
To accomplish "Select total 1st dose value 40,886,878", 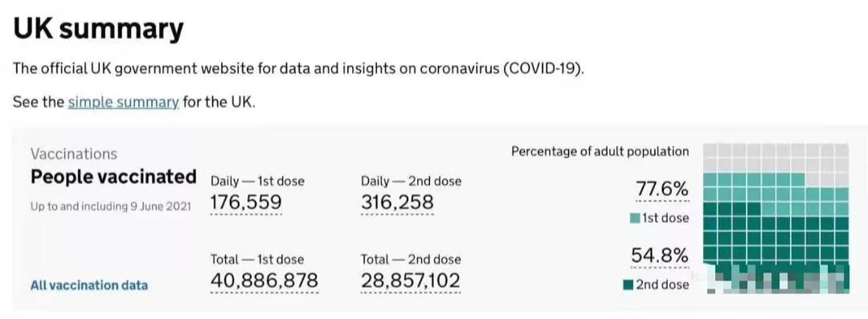I will point(264,280).
